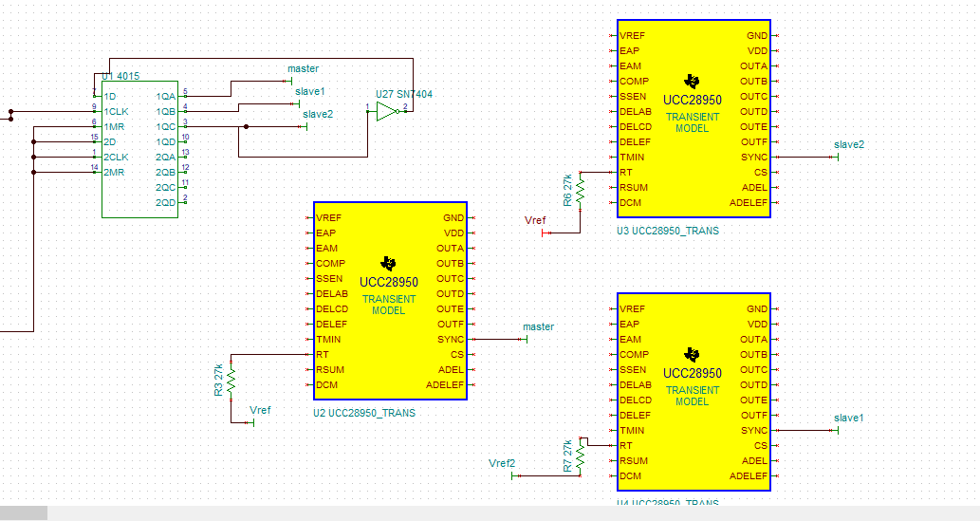Click the DELAB pin on U4
Viewport: 980px width, 521px height.
click(x=636, y=384)
